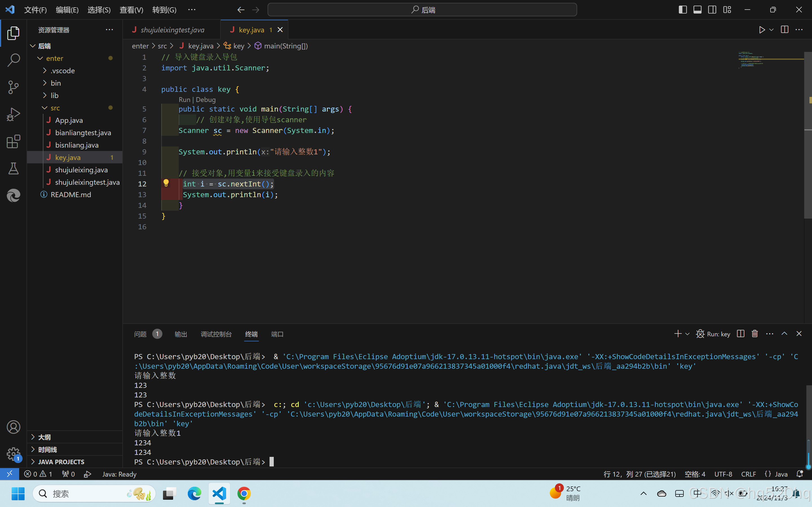This screenshot has width=812, height=507.
Task: Open Source Control view
Action: click(14, 87)
